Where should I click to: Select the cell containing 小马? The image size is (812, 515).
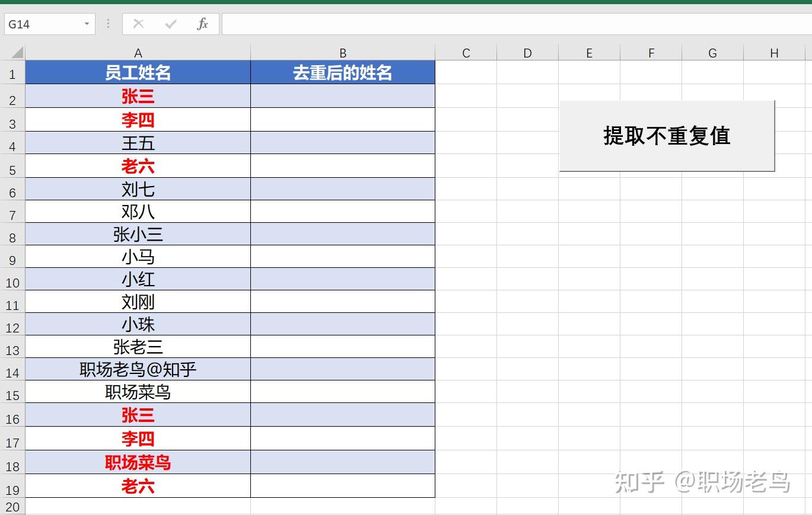point(138,257)
